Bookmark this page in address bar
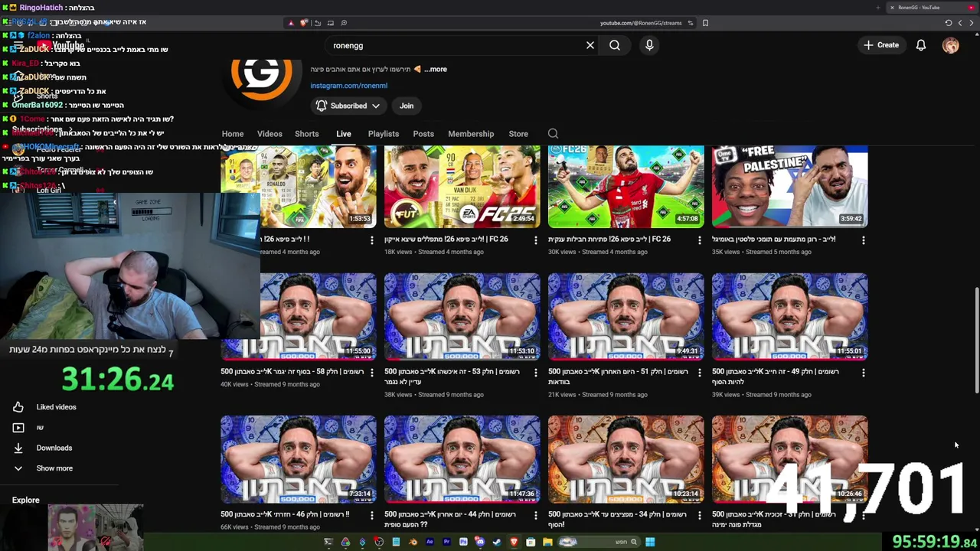 point(705,23)
